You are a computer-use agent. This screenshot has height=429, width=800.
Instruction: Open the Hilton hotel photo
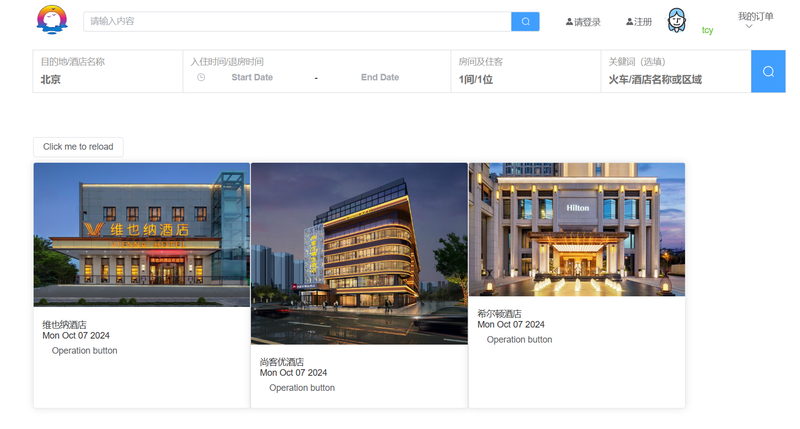[577, 230]
